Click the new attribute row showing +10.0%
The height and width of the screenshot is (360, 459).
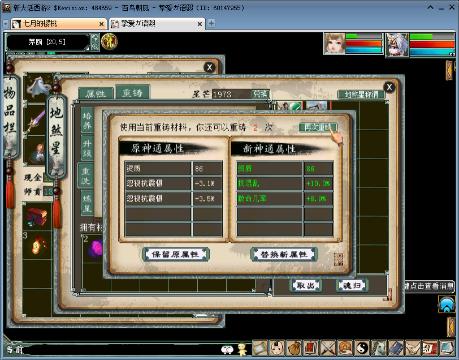(x=285, y=183)
